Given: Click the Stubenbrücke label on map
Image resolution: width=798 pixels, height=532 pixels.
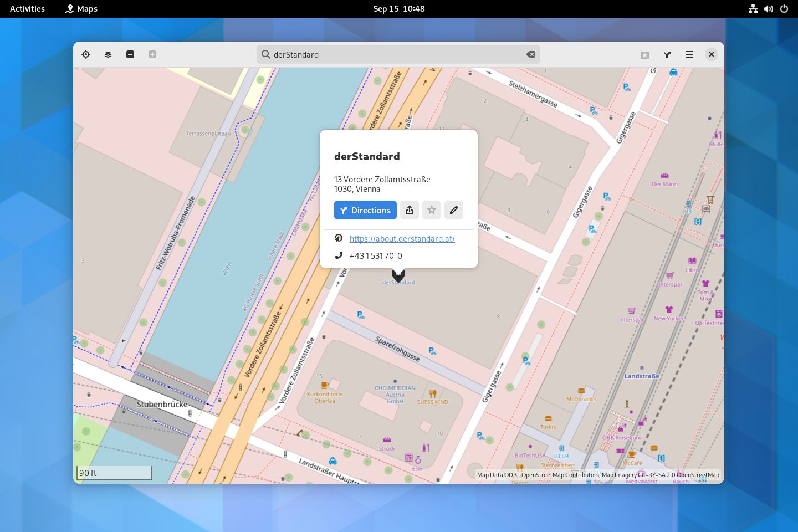Looking at the screenshot, I should tap(162, 405).
